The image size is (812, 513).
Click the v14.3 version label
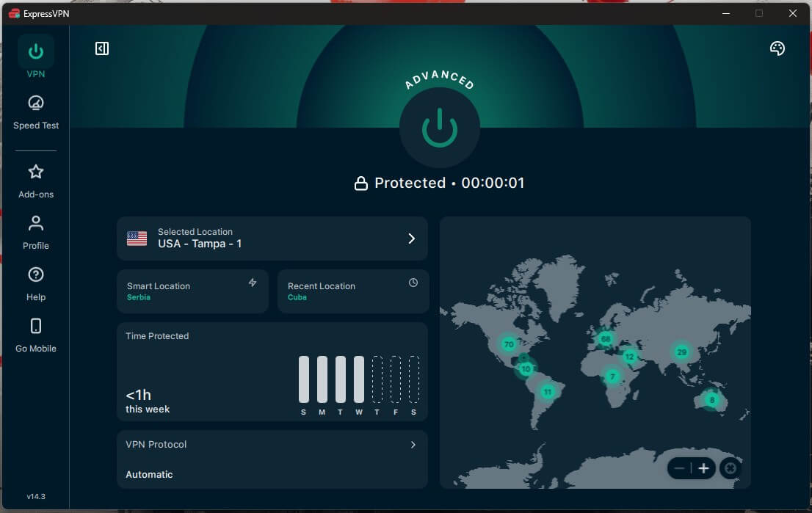pos(36,496)
